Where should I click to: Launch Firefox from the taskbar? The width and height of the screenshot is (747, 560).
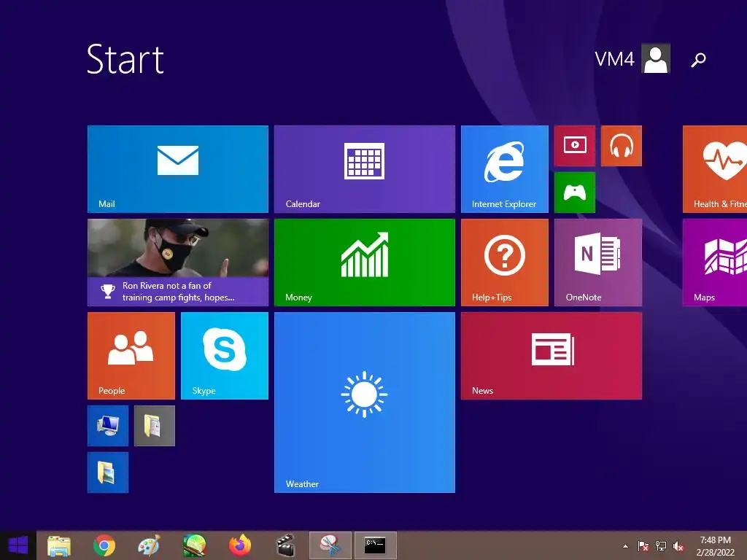(240, 545)
